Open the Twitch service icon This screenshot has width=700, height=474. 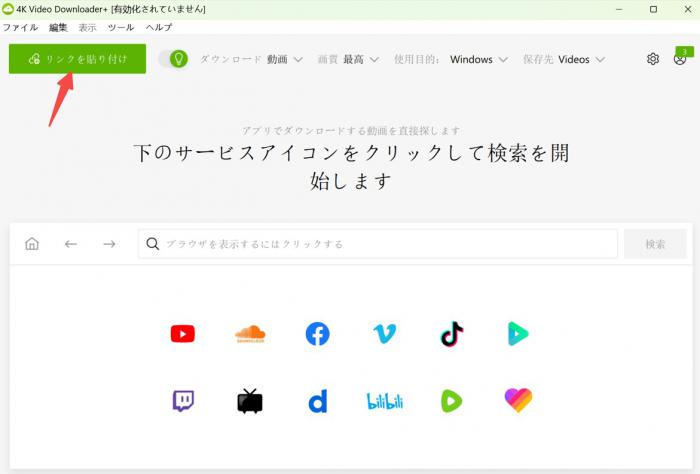click(183, 401)
